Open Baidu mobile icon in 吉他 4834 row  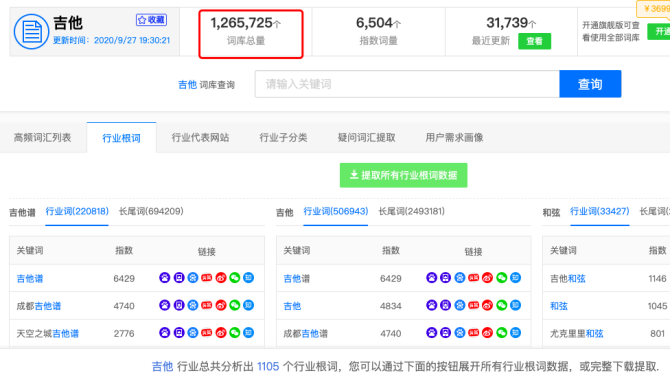tap(446, 305)
